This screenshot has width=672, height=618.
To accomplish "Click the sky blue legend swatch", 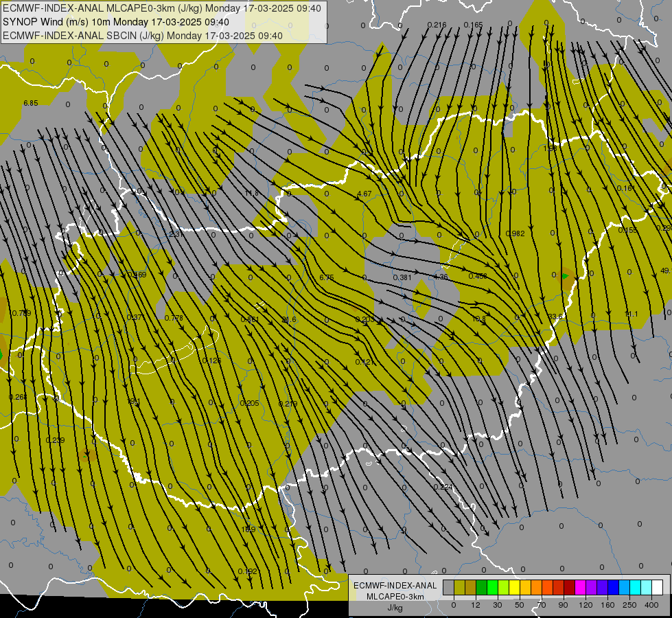I will click(625, 587).
